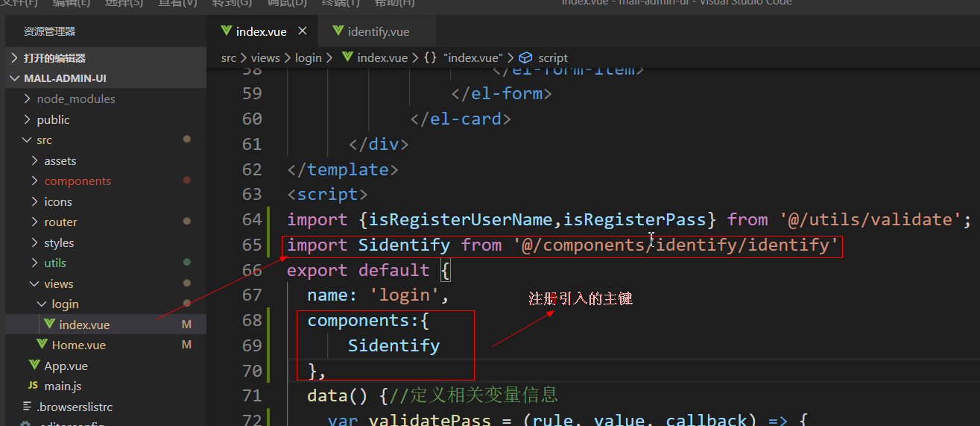Viewport: 980px width, 426px height.
Task: Collapse the MALL-ADMIN-UI section
Action: 15,78
